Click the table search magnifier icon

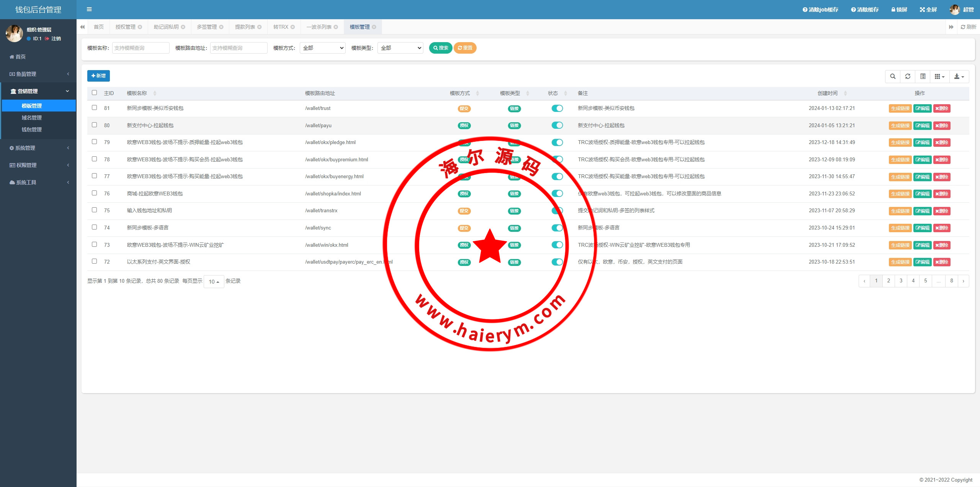tap(893, 76)
